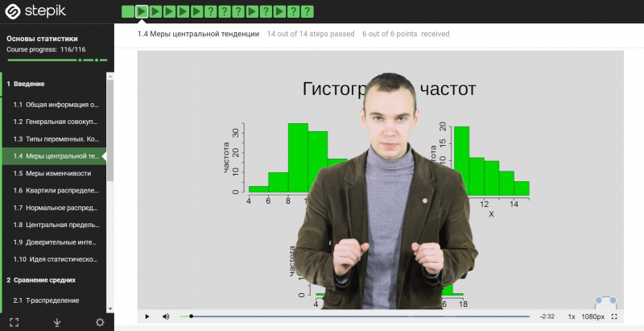Open lesson 1.5 Меры изменчивости

tap(58, 173)
